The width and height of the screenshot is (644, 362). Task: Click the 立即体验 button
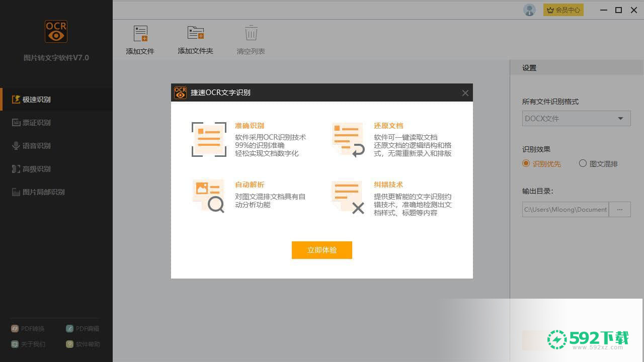[x=322, y=250]
